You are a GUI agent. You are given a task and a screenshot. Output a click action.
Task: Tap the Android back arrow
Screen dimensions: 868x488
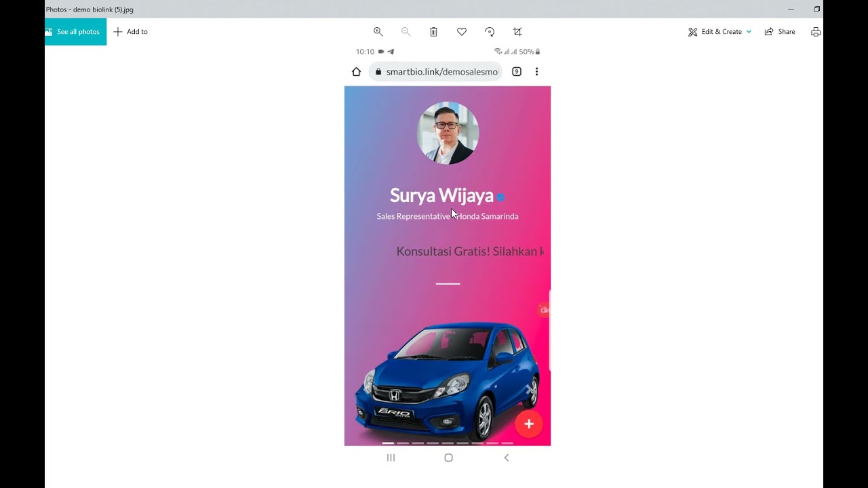pyautogui.click(x=506, y=458)
